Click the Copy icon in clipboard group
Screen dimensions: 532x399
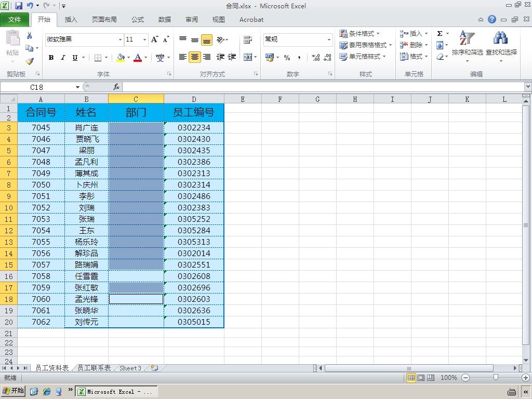pyautogui.click(x=30, y=48)
